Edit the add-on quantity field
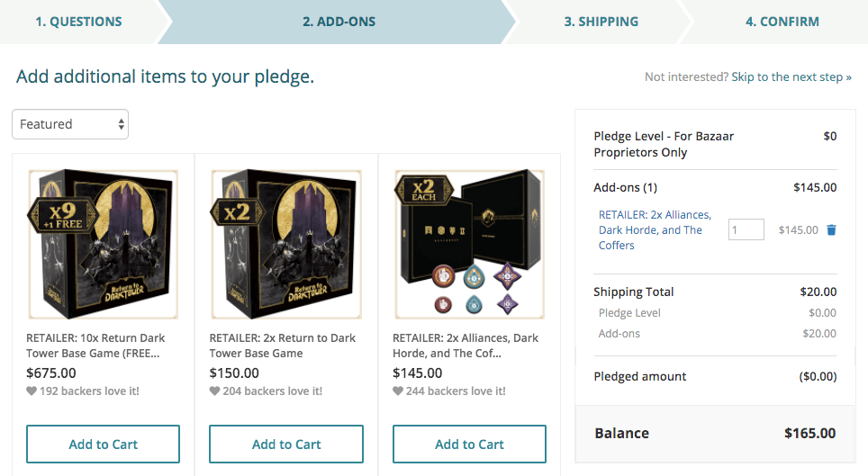Image resolution: width=868 pixels, height=476 pixels. click(746, 229)
